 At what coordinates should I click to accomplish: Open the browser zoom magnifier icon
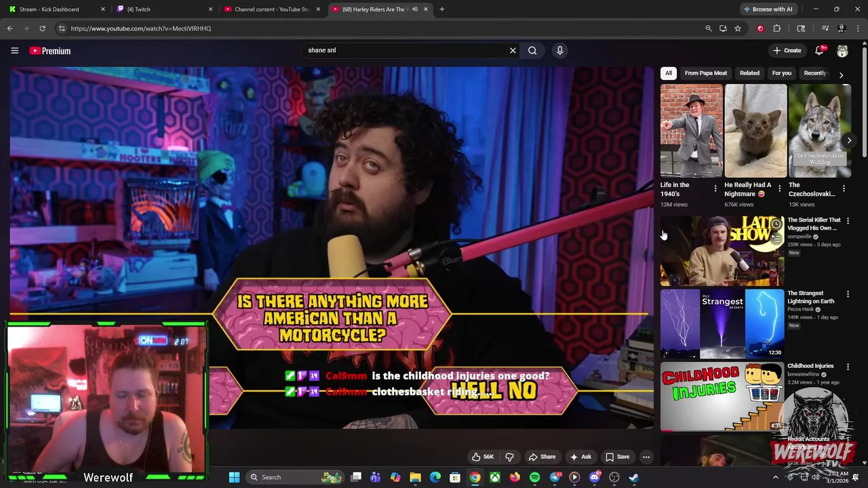708,28
